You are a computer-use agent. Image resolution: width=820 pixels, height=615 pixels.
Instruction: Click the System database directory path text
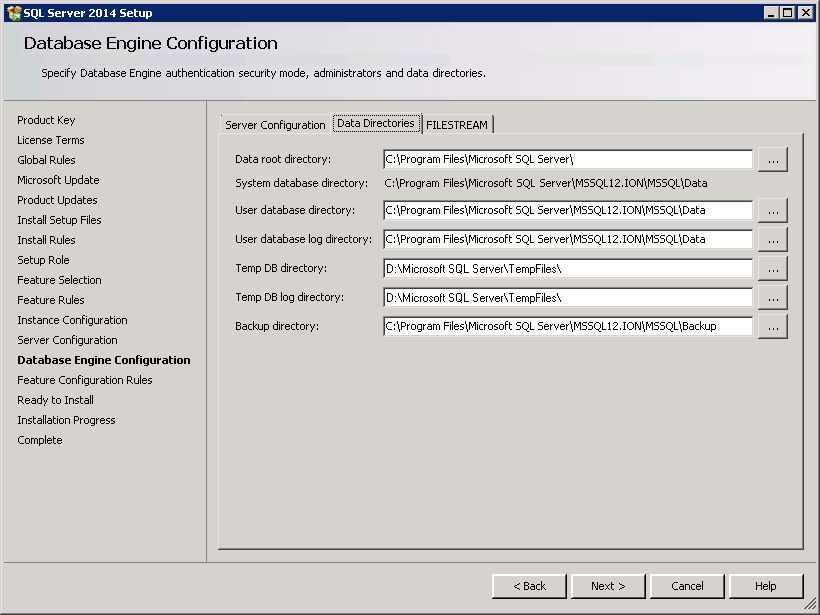point(546,184)
